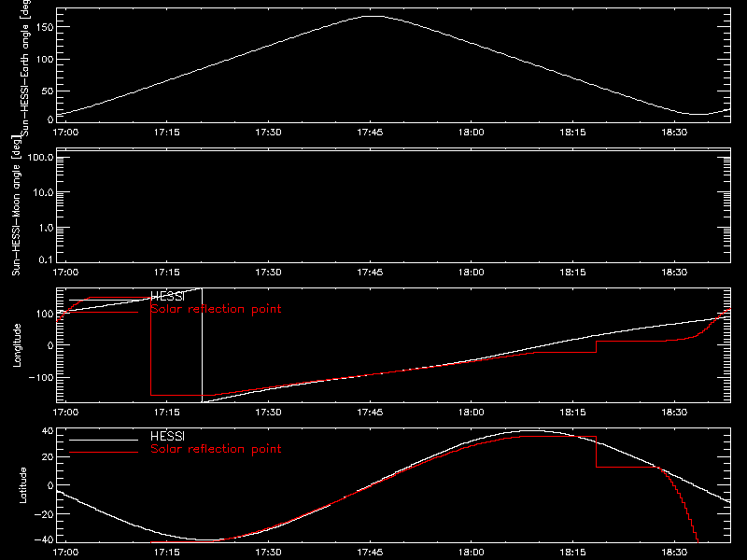
Task: Click 18:00 time label under Latitude plot
Action: click(x=472, y=553)
